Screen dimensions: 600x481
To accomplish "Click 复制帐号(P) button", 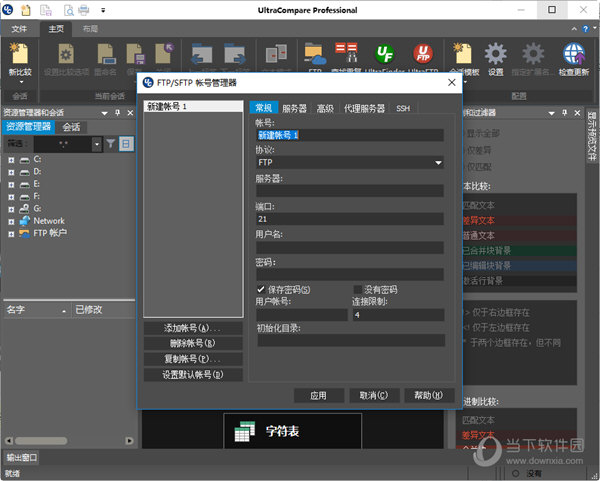I will 193,359.
